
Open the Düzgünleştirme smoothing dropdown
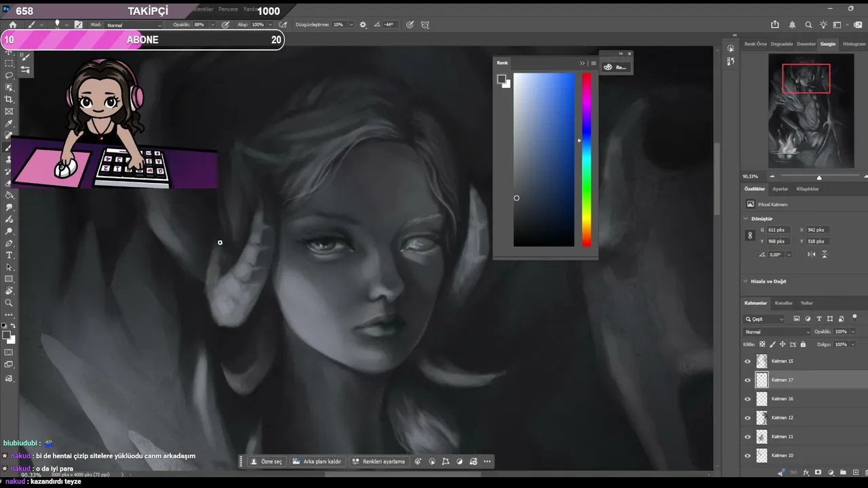click(351, 25)
